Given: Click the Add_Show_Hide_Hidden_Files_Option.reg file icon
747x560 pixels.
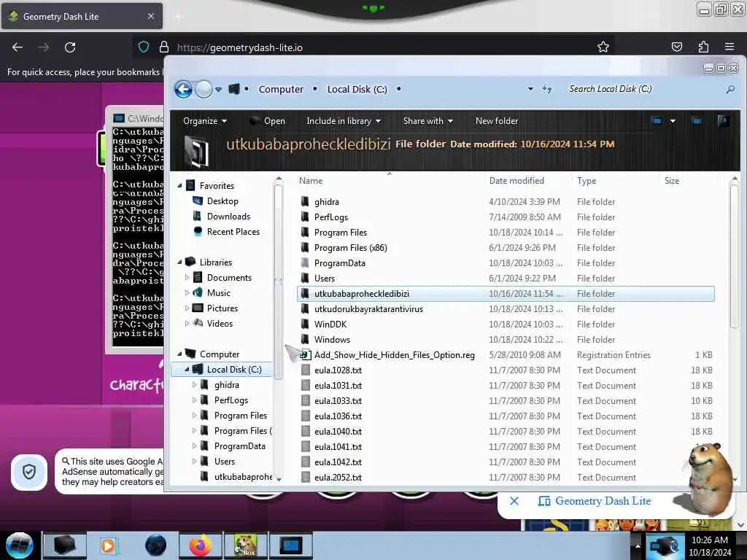Looking at the screenshot, I should pos(306,355).
